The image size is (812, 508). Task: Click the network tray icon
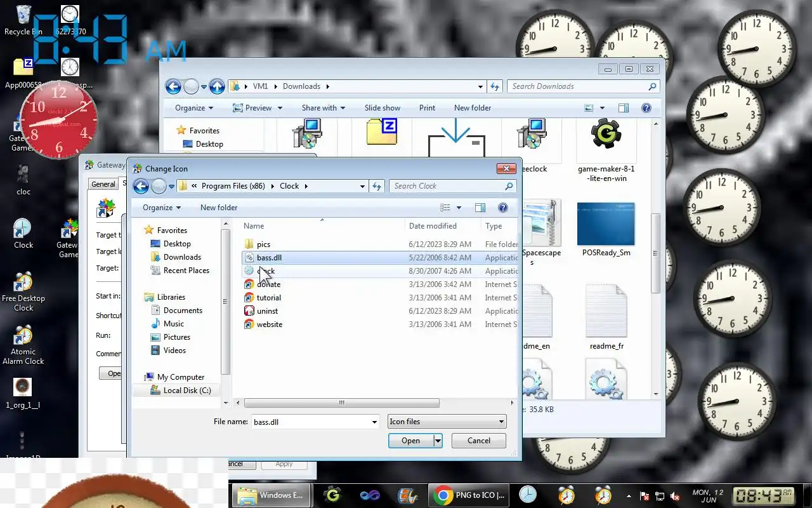(x=660, y=496)
